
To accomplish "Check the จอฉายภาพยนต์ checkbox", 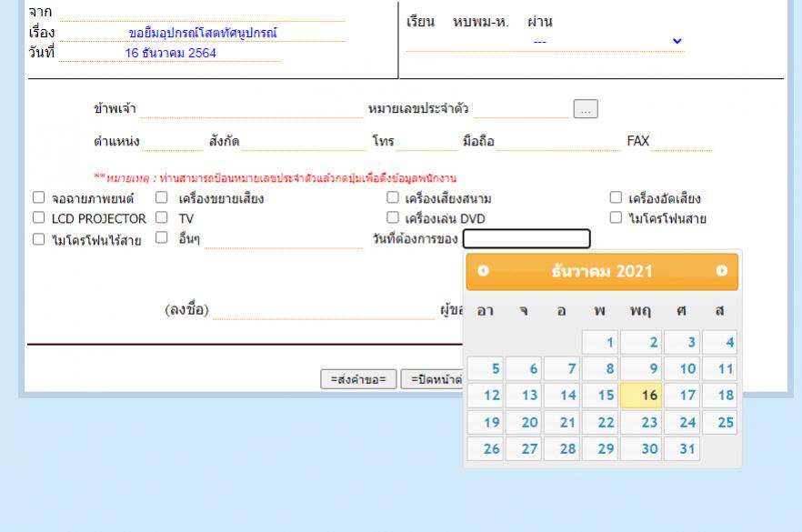I will click(39, 198).
